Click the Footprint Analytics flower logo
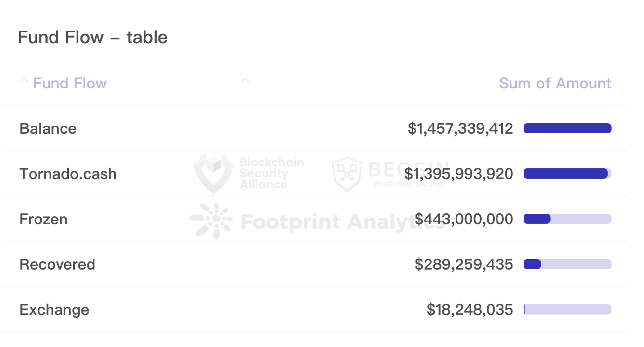This screenshot has width=644, height=347. pyautogui.click(x=211, y=221)
